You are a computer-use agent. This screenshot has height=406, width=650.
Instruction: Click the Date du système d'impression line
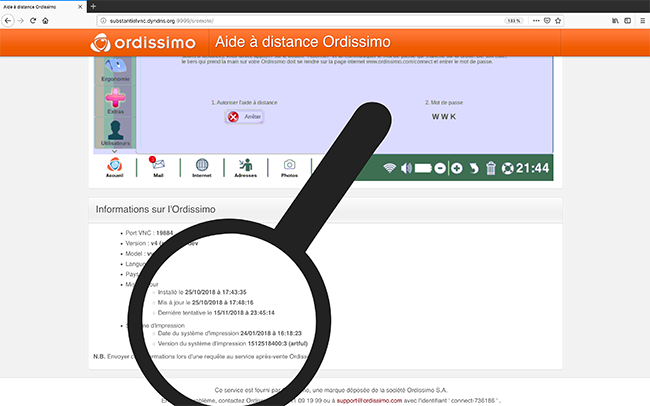pyautogui.click(x=230, y=333)
